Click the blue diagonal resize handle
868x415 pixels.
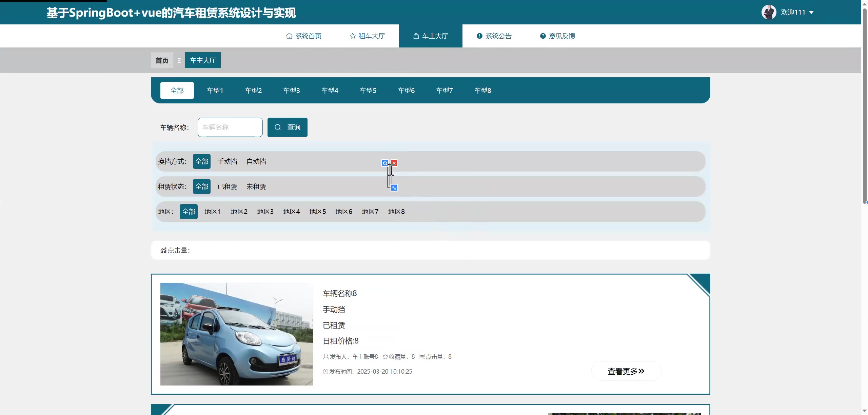click(394, 188)
